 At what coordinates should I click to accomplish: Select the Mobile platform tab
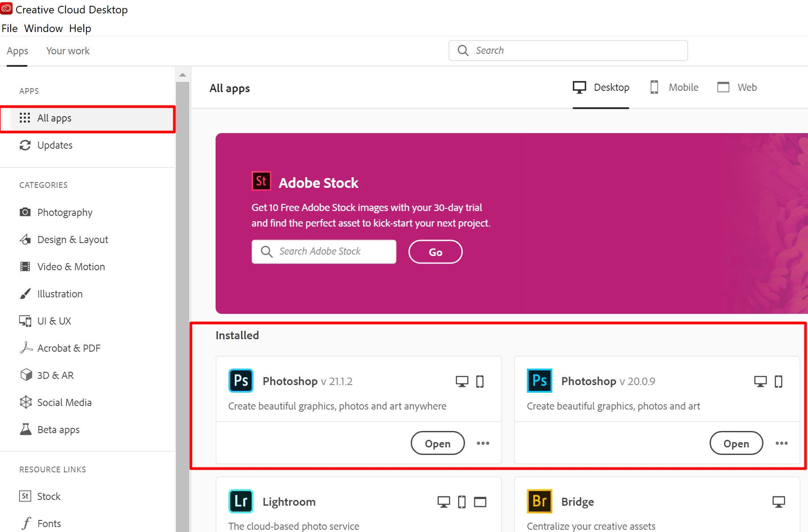coord(674,87)
